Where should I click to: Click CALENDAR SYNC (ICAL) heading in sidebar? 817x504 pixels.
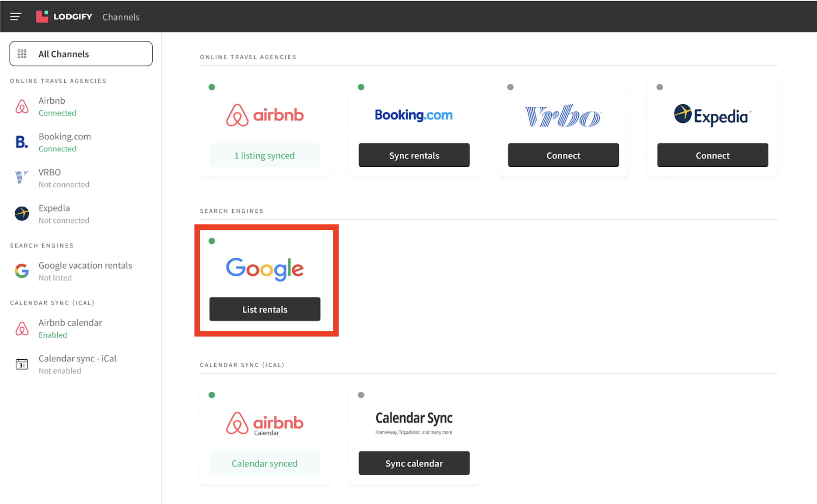[x=52, y=303]
